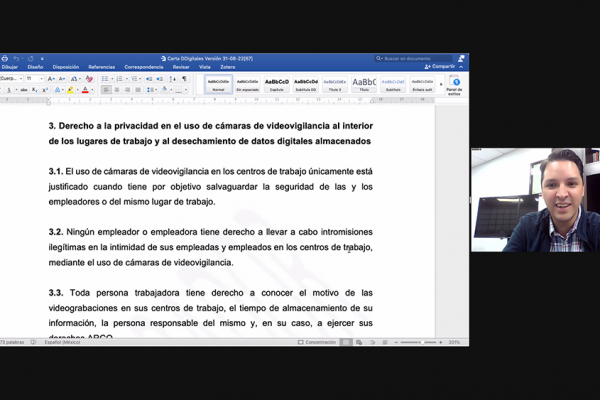
Task: Apply text effects outlined A
Action: pyautogui.click(x=57, y=90)
